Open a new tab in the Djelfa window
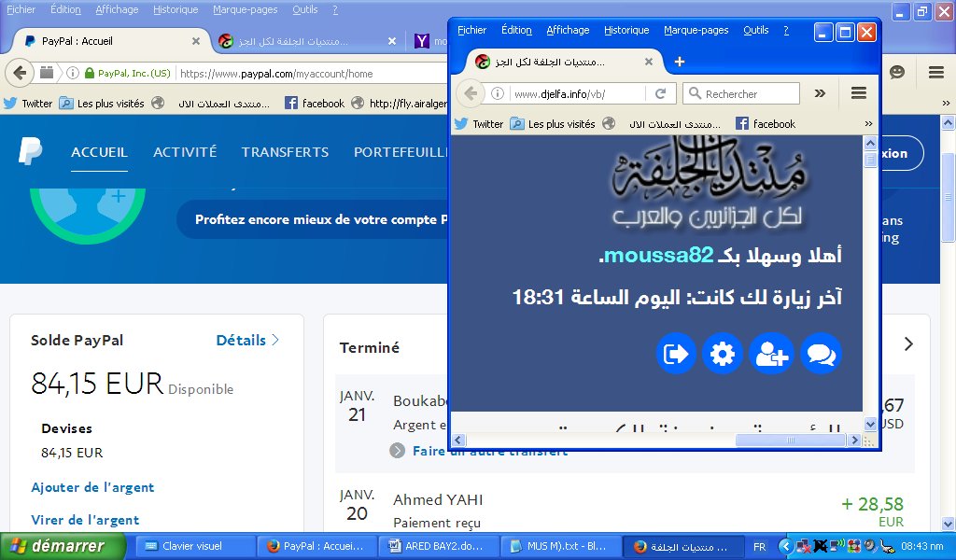Screen dimensions: 956x560 pos(680,62)
